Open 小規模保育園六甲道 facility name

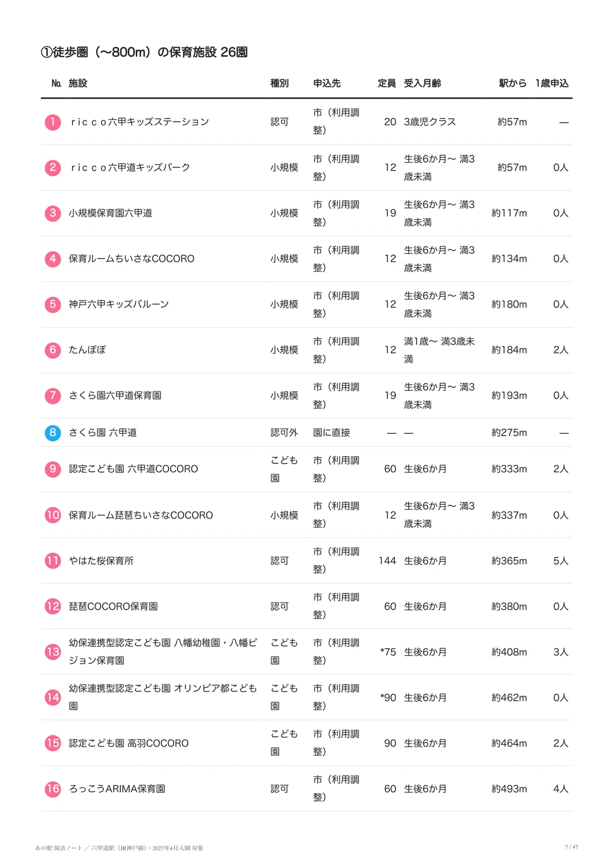tap(110, 213)
